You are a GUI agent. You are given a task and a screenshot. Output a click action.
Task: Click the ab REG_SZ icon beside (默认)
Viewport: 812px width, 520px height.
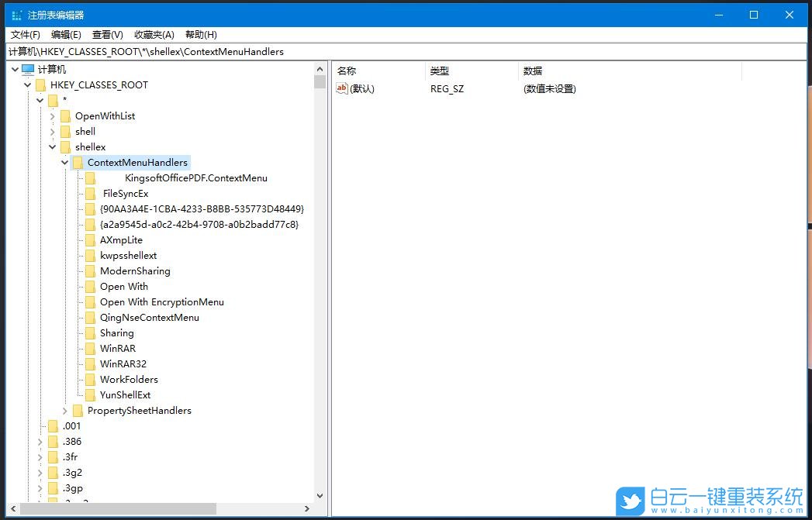point(341,88)
